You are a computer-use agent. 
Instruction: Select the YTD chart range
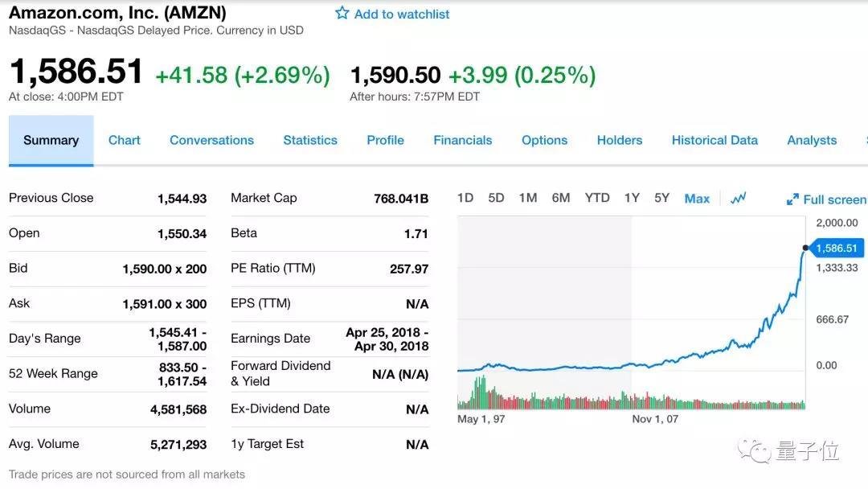point(597,198)
